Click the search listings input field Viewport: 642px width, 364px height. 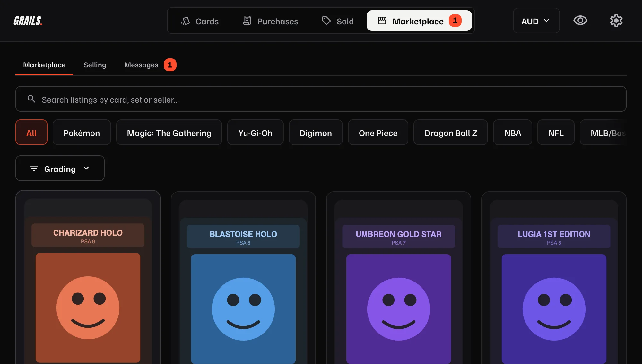321,99
